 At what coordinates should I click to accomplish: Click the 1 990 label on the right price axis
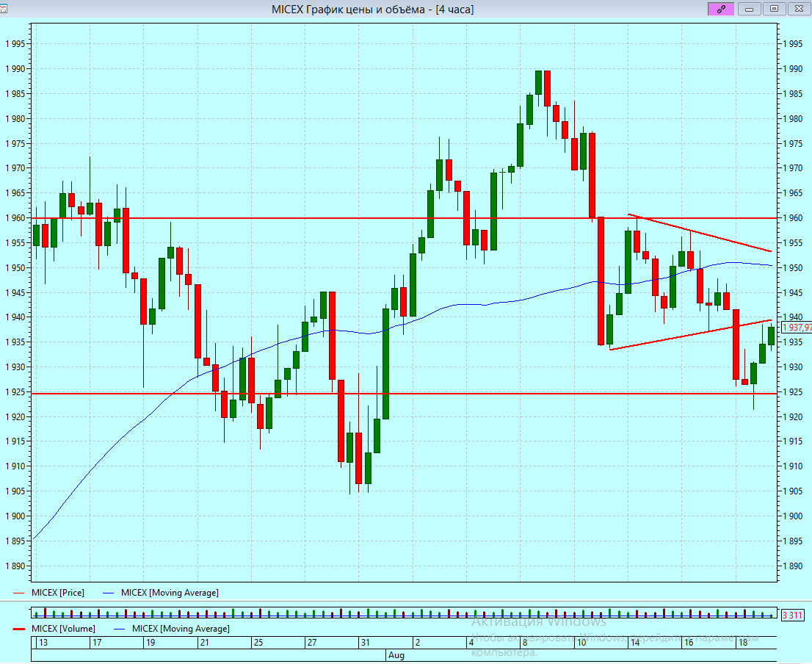coord(793,69)
